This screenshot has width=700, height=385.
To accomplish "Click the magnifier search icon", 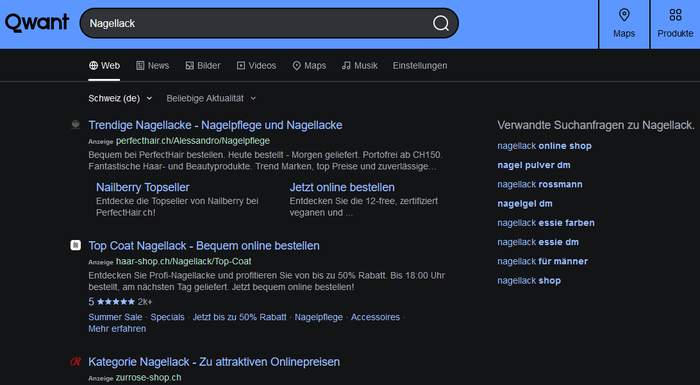I will [441, 23].
